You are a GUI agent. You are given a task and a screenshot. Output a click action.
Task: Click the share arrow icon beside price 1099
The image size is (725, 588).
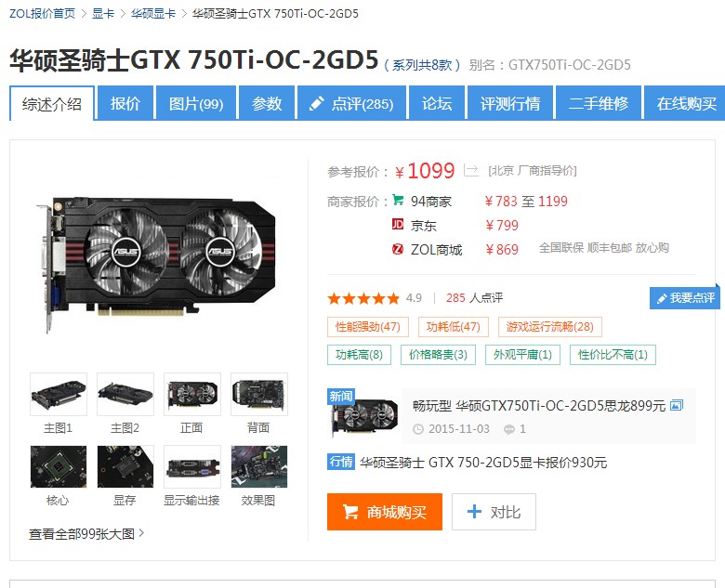tap(470, 170)
